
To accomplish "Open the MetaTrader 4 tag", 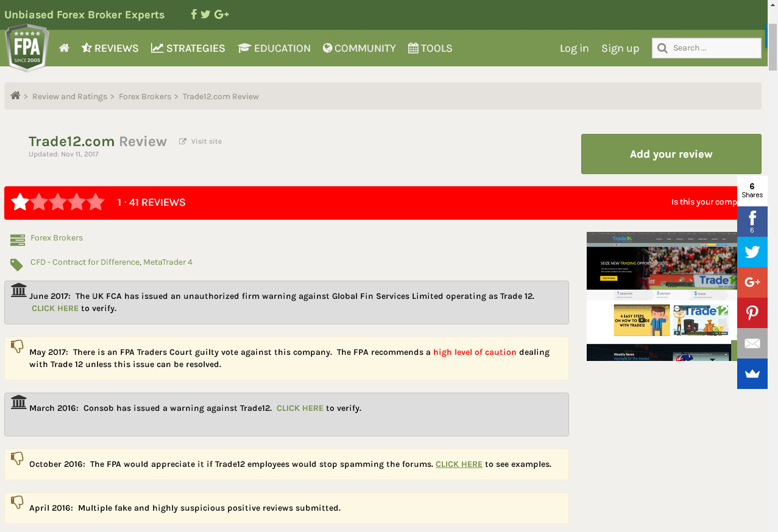I will (168, 262).
